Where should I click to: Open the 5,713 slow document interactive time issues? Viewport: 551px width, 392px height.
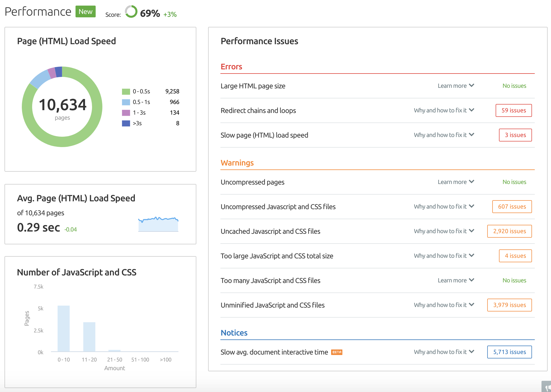[x=509, y=352]
